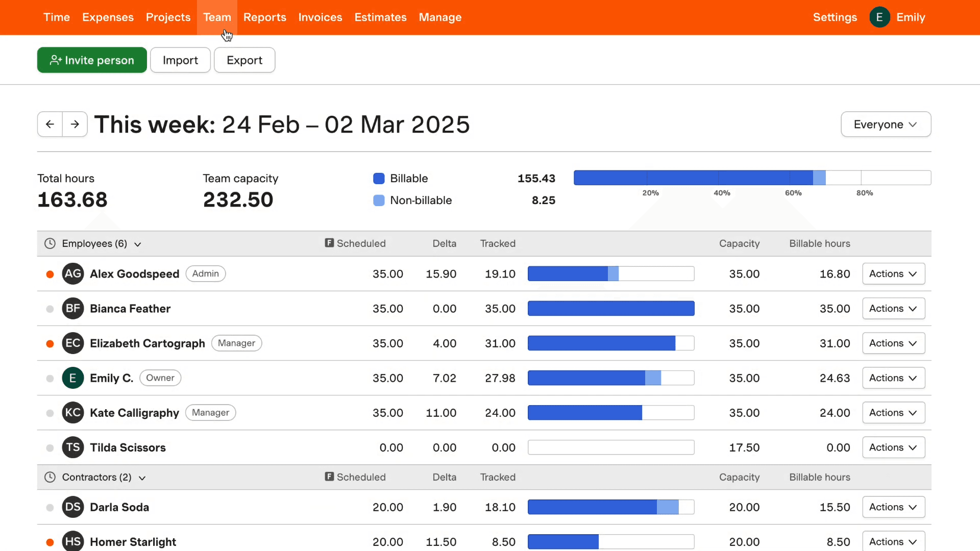Screen dimensions: 980x551
Task: Go to next week arrow
Action: [x=75, y=124]
